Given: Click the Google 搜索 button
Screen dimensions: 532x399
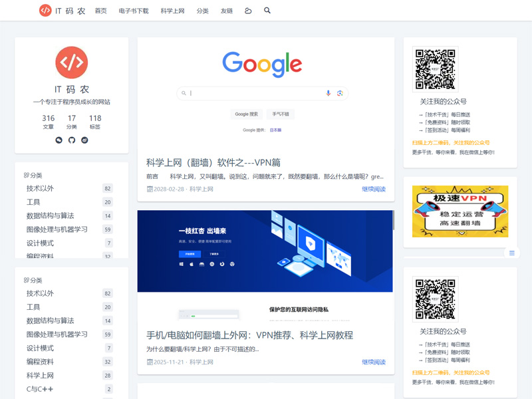Looking at the screenshot, I should pos(246,113).
